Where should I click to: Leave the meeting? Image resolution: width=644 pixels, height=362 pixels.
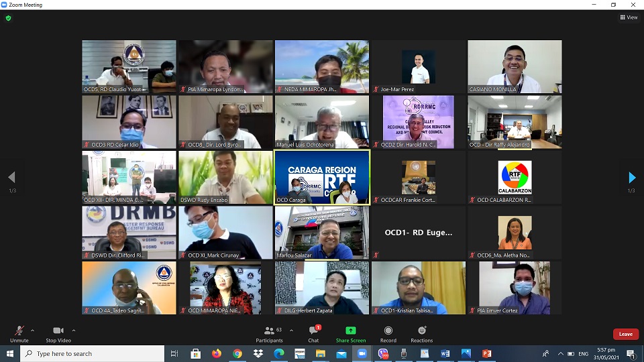625,334
